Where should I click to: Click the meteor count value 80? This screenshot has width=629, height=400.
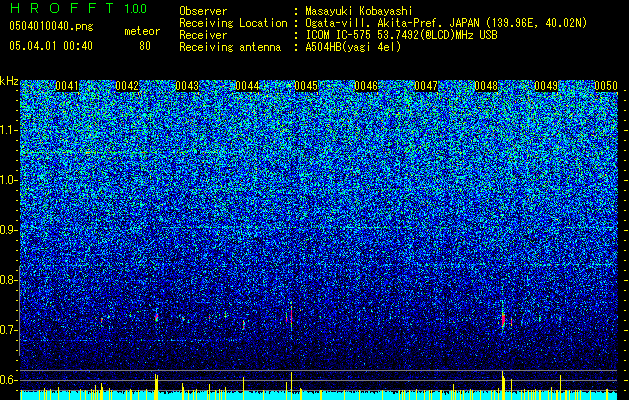pos(145,46)
